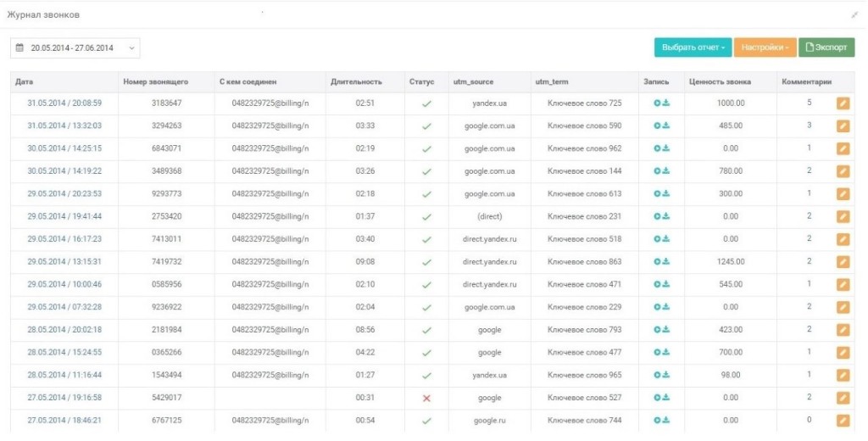Download recording for keyword 590 call
The image size is (868, 441).
[666, 126]
